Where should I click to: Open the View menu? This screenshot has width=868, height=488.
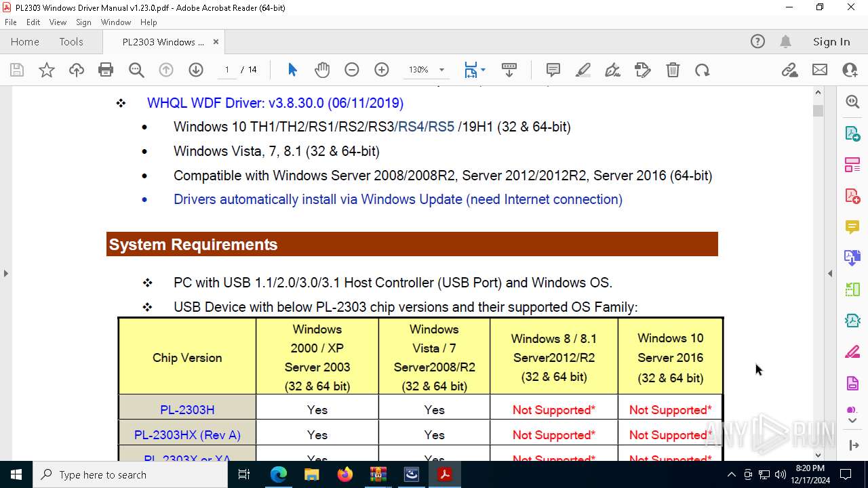pos(58,22)
